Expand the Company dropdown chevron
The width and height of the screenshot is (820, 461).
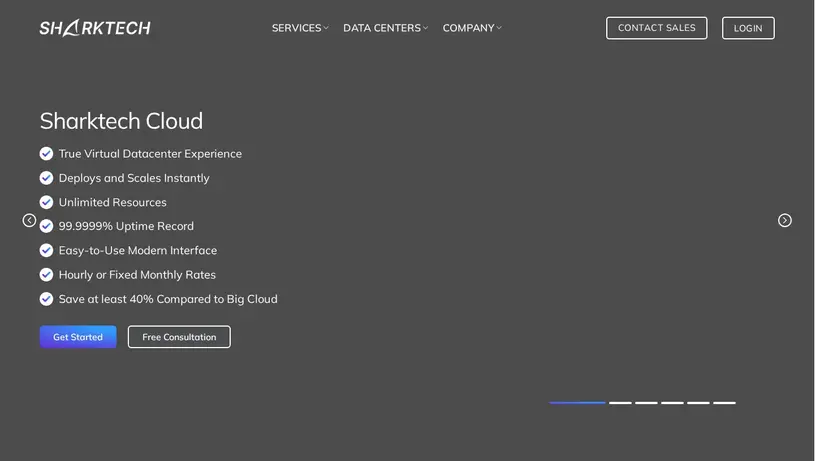(x=499, y=28)
